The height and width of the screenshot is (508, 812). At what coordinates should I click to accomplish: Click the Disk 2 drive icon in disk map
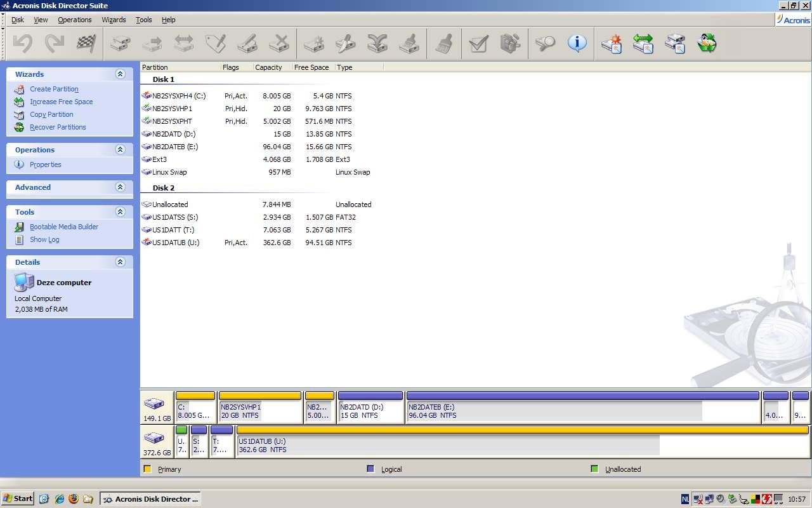[154, 438]
